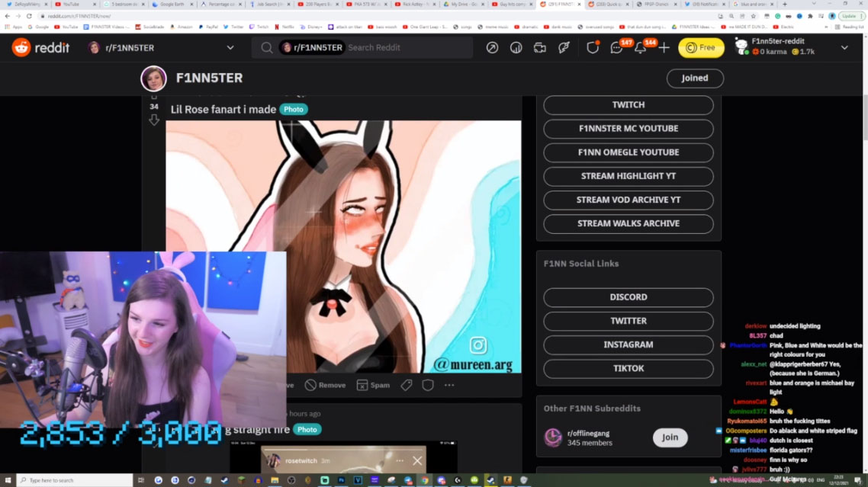Screen dimensions: 868x487
Task: Open Task View on the taskbar
Action: point(141,480)
